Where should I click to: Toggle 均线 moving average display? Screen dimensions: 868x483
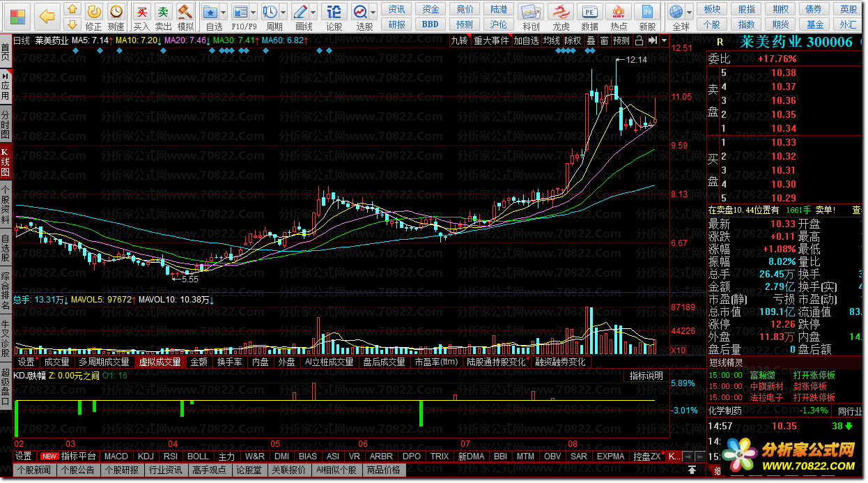tap(552, 40)
